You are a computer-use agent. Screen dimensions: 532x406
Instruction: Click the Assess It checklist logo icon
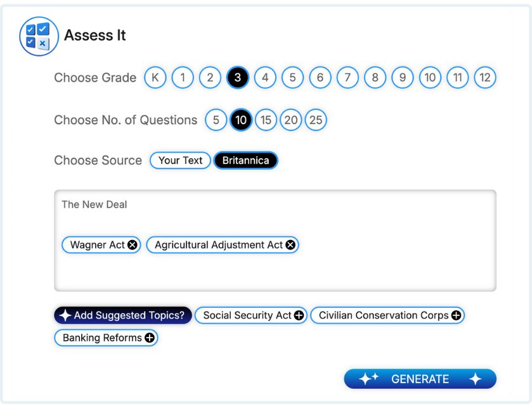38,35
